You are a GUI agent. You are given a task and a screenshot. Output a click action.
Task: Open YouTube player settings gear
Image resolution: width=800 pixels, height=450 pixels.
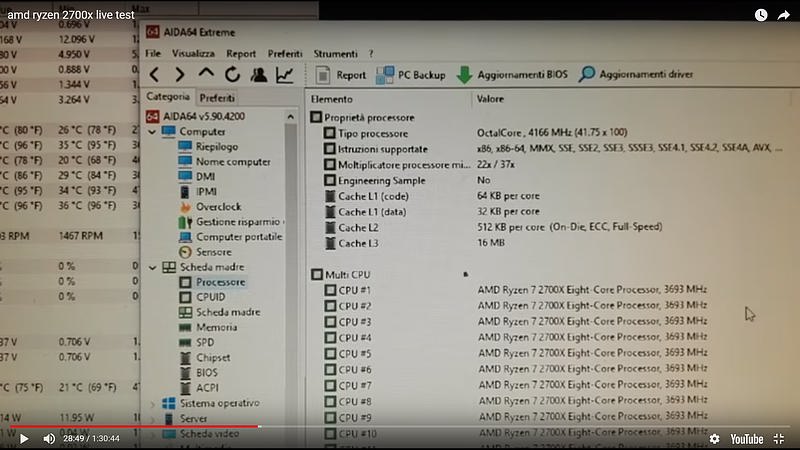click(715, 439)
